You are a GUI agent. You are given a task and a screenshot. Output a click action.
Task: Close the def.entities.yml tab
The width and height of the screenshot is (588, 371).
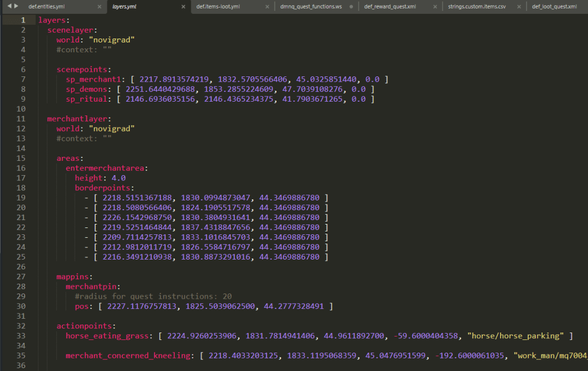(99, 7)
